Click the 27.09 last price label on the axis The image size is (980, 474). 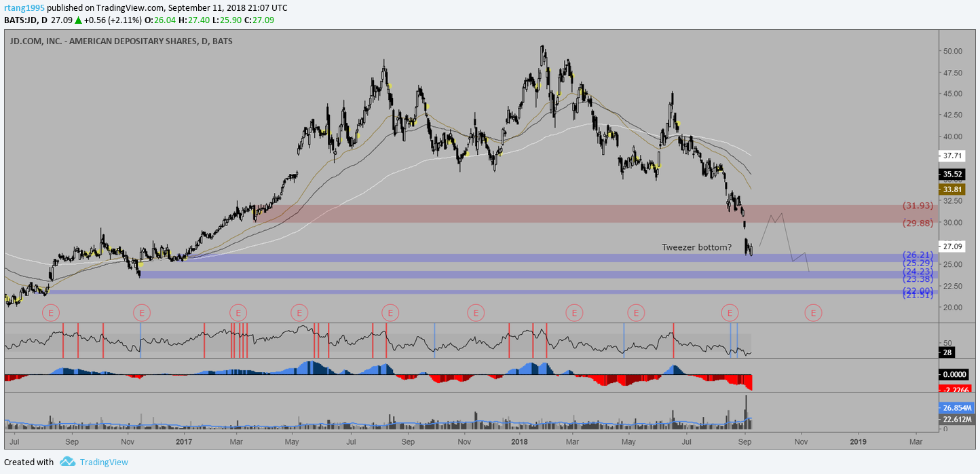pyautogui.click(x=954, y=246)
